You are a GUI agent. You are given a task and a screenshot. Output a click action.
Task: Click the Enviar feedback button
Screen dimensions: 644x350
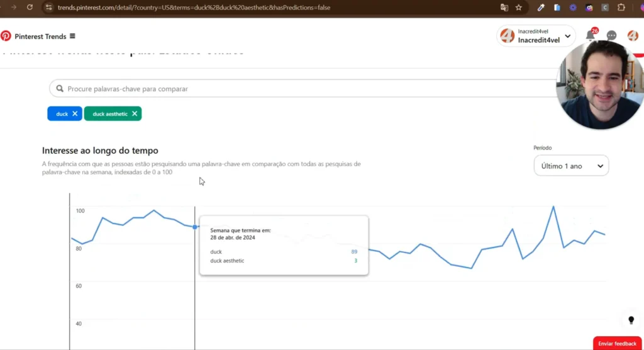[617, 344]
